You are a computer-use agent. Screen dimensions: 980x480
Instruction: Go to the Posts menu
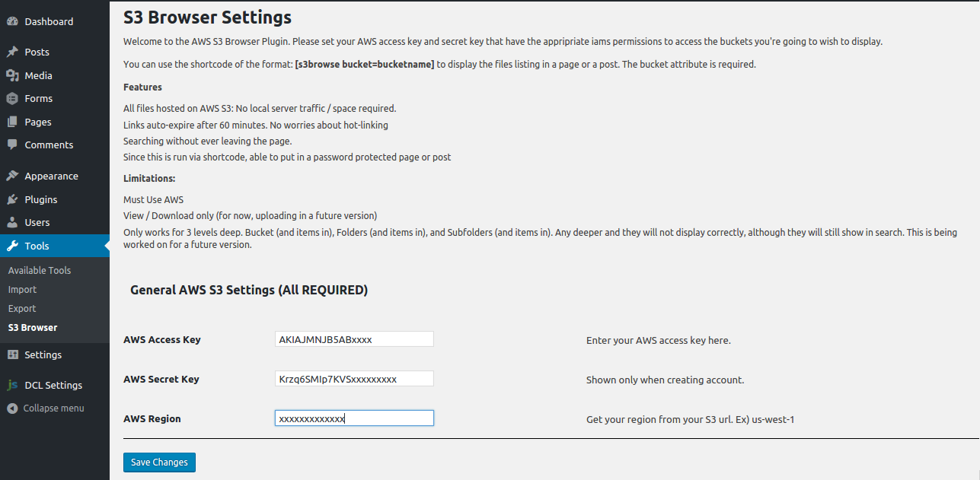click(x=55, y=52)
